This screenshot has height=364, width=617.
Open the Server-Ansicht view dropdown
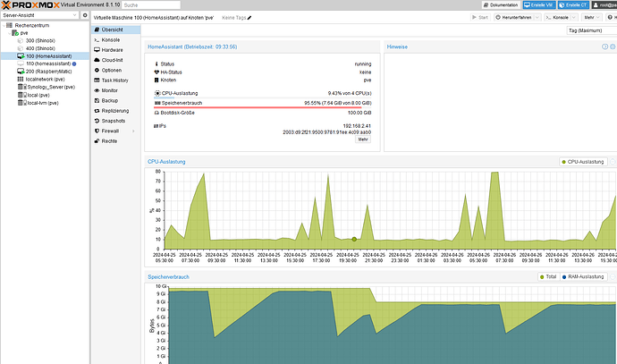74,15
